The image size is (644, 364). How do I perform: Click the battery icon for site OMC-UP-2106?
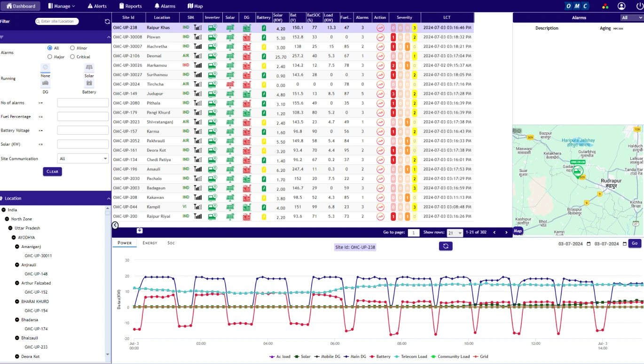click(263, 56)
